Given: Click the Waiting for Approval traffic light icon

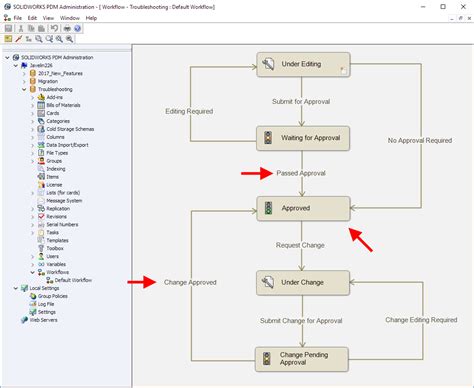Looking at the screenshot, I should [x=268, y=138].
